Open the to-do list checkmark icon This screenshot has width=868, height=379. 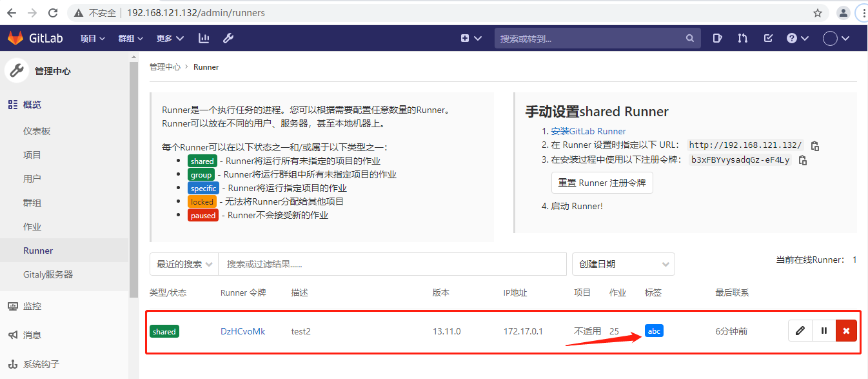coord(768,38)
